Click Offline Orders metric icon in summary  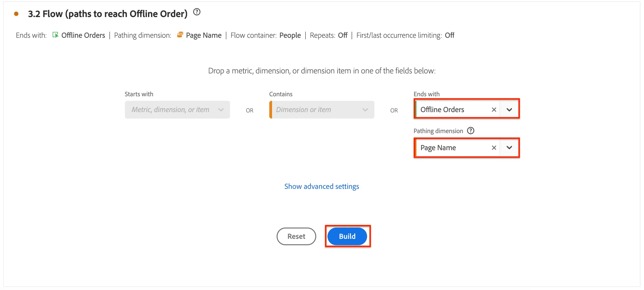(55, 35)
